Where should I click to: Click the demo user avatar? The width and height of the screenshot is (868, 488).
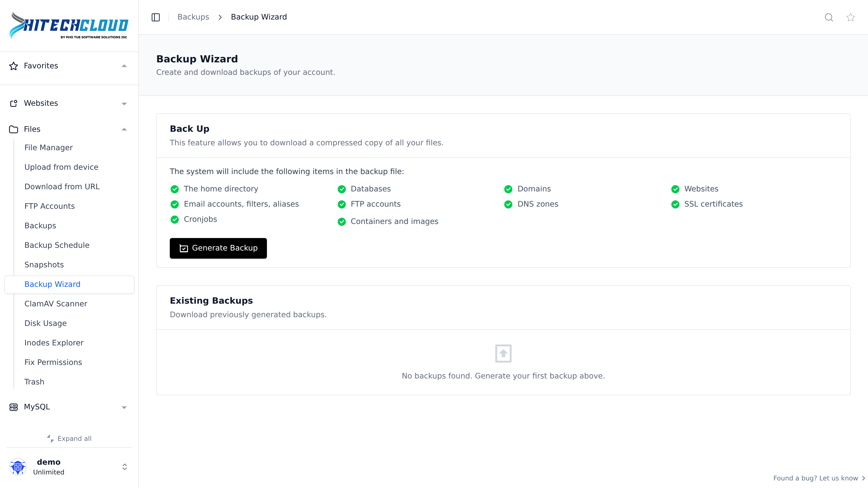point(18,467)
